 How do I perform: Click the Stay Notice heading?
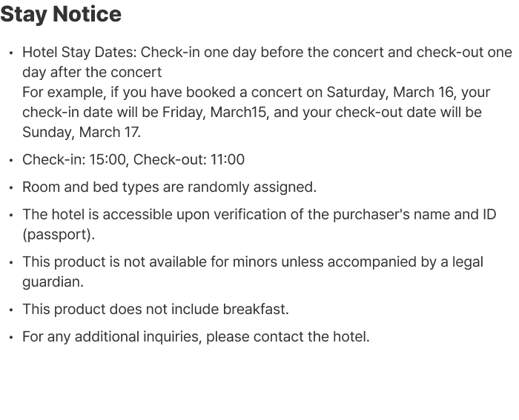coord(61,14)
